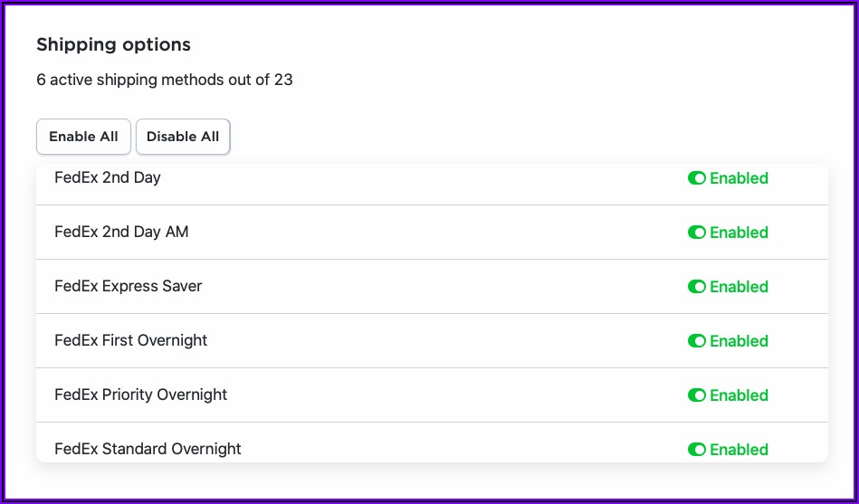
Task: Click the FedEx First Overnight row text
Action: [x=131, y=340]
